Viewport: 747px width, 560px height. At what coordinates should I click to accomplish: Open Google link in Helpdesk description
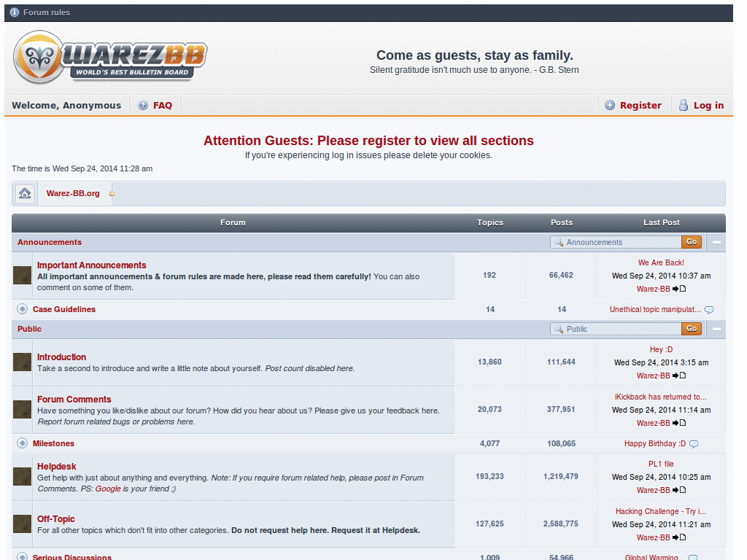pyautogui.click(x=108, y=489)
